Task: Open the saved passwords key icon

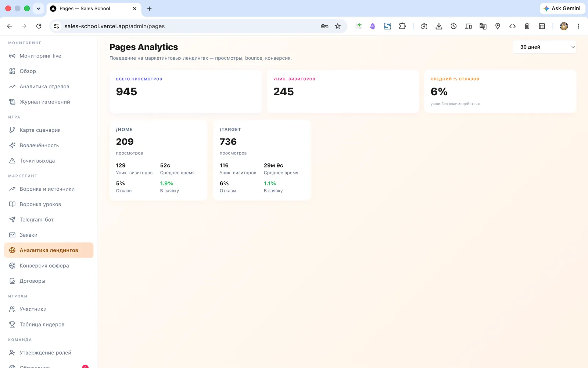Action: tap(325, 26)
